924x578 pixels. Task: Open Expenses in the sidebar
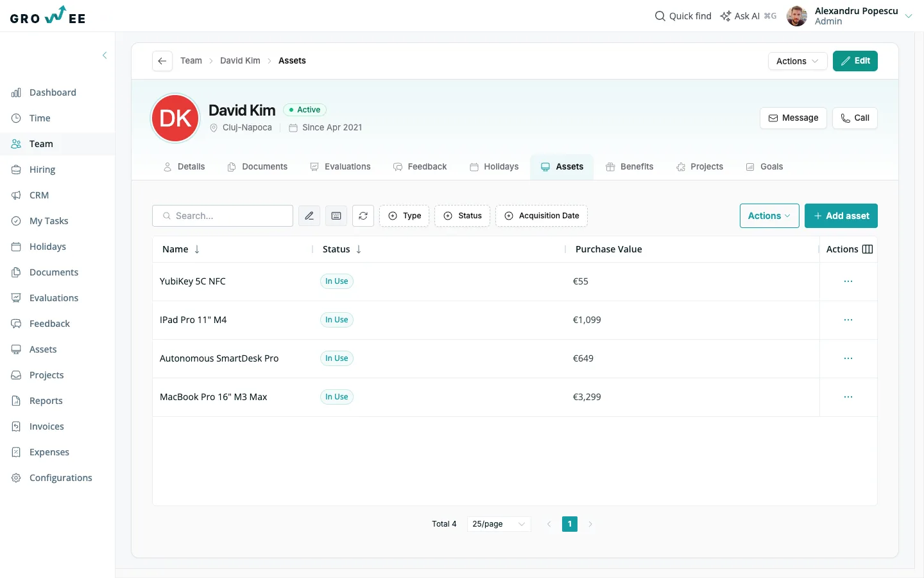(x=57, y=452)
